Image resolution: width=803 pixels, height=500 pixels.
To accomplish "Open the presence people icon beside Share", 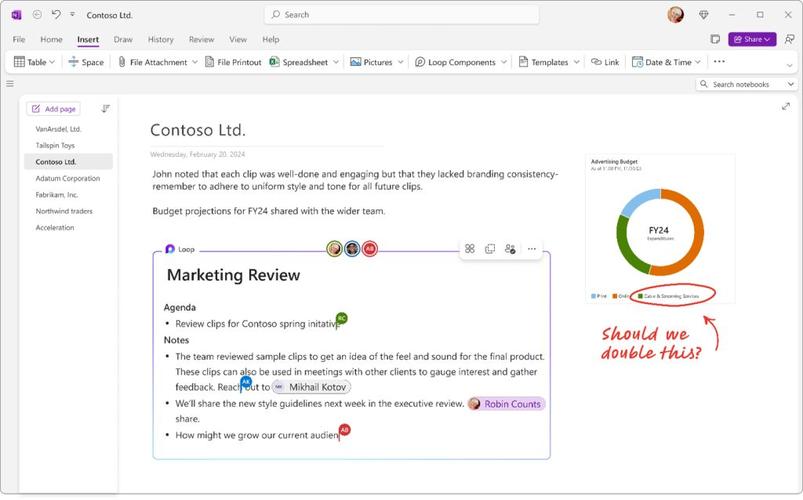I will tap(789, 39).
